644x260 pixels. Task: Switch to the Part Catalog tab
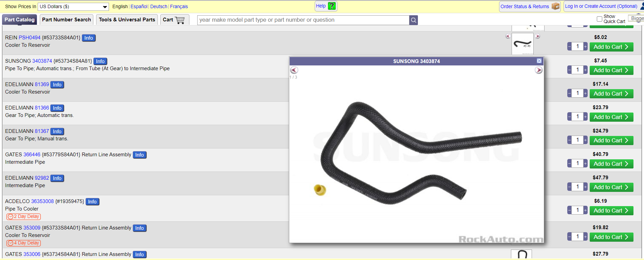[x=20, y=20]
